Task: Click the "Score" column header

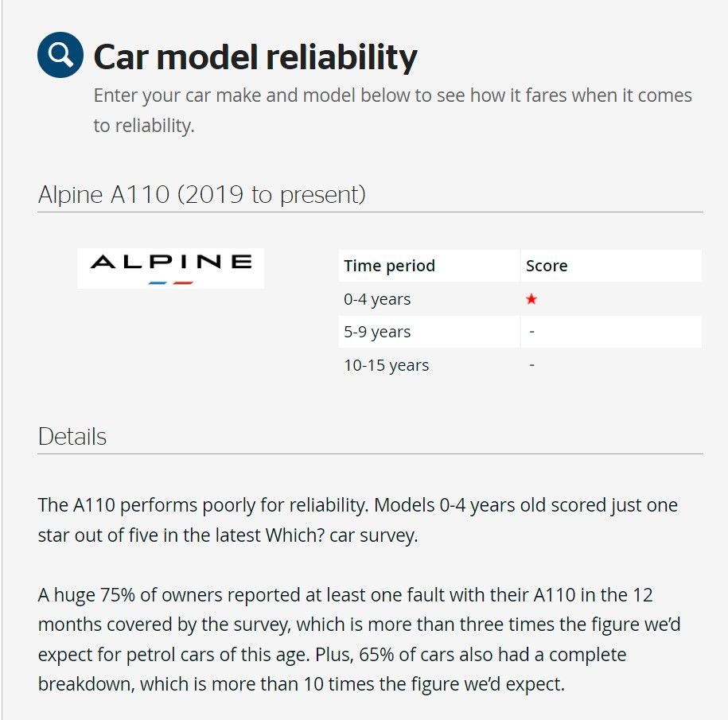Action: tap(547, 266)
